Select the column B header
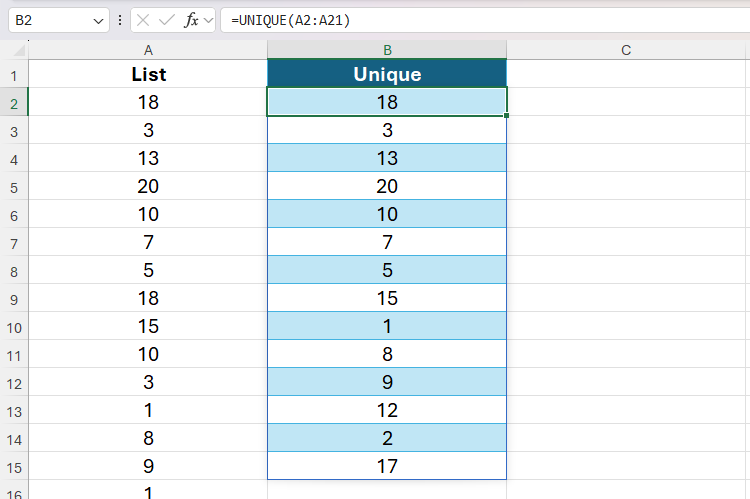The image size is (750, 499). tap(387, 50)
